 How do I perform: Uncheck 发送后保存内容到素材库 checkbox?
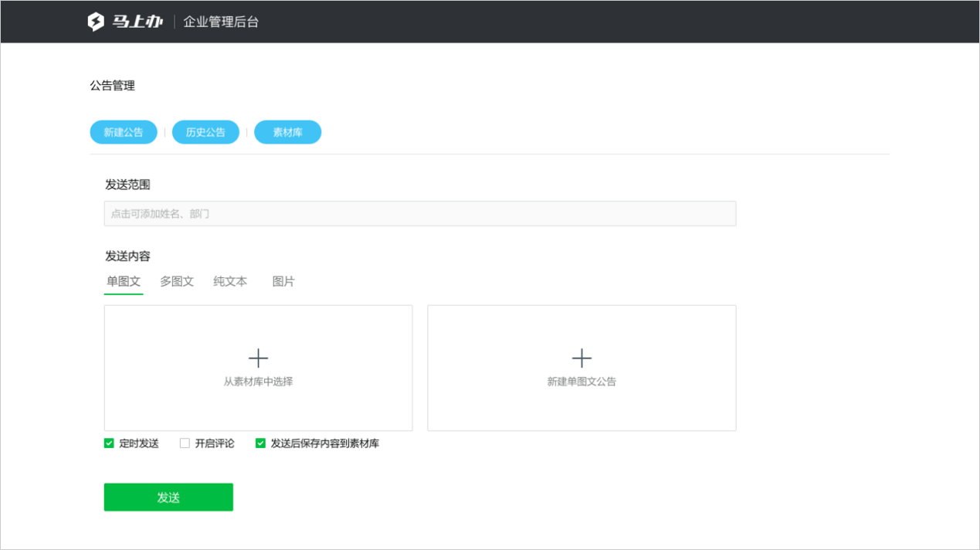tap(260, 443)
